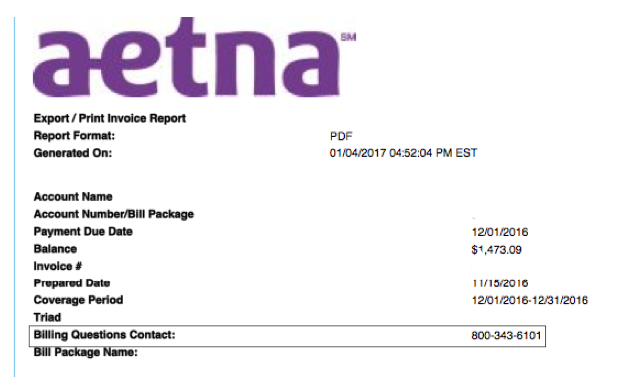Click the Billing Questions Contact label

[x=104, y=335]
